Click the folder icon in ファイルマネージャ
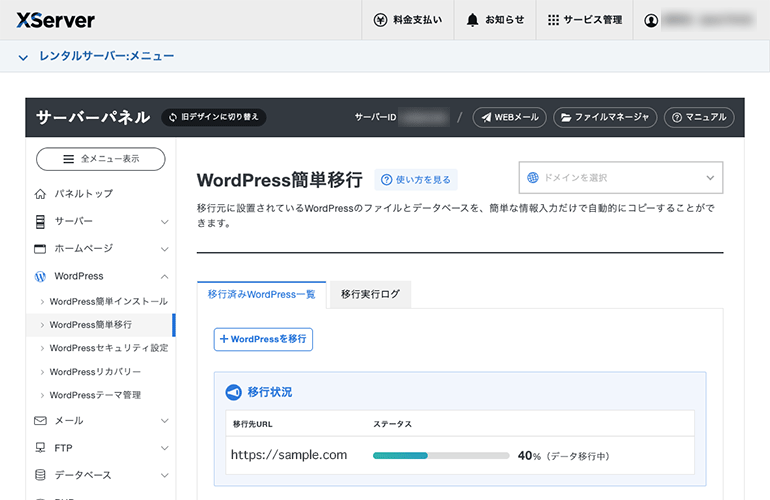770x500 pixels. pyautogui.click(x=566, y=117)
